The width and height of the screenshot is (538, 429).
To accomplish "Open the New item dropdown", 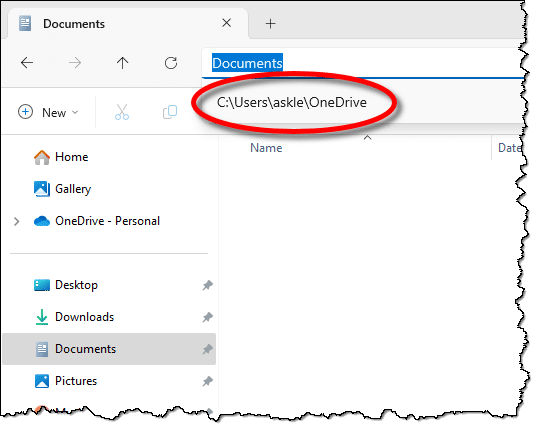I will tap(48, 112).
